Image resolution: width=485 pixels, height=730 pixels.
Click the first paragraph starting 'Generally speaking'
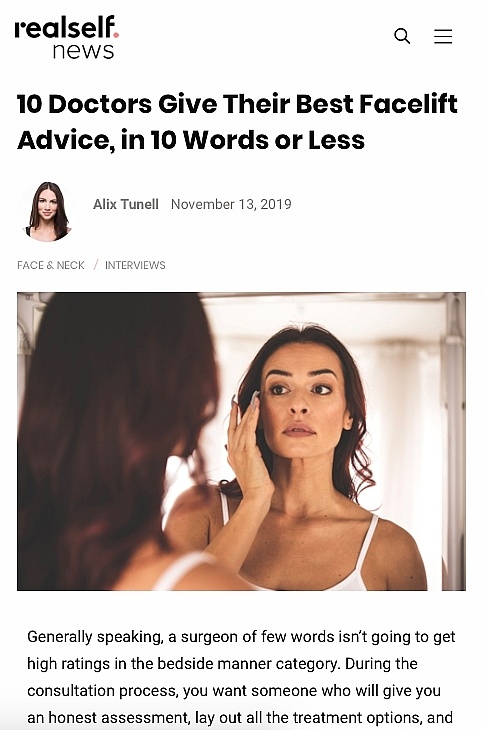[241, 677]
